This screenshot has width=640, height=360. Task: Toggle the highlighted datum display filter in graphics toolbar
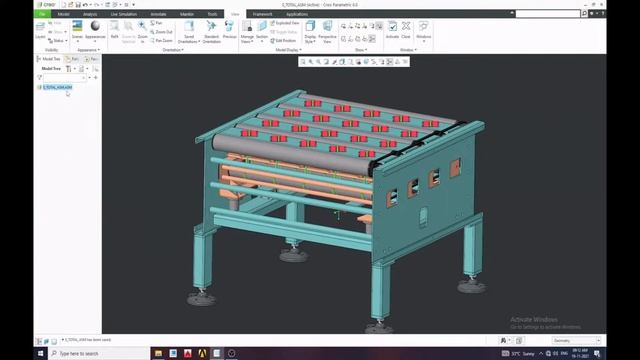[390, 62]
